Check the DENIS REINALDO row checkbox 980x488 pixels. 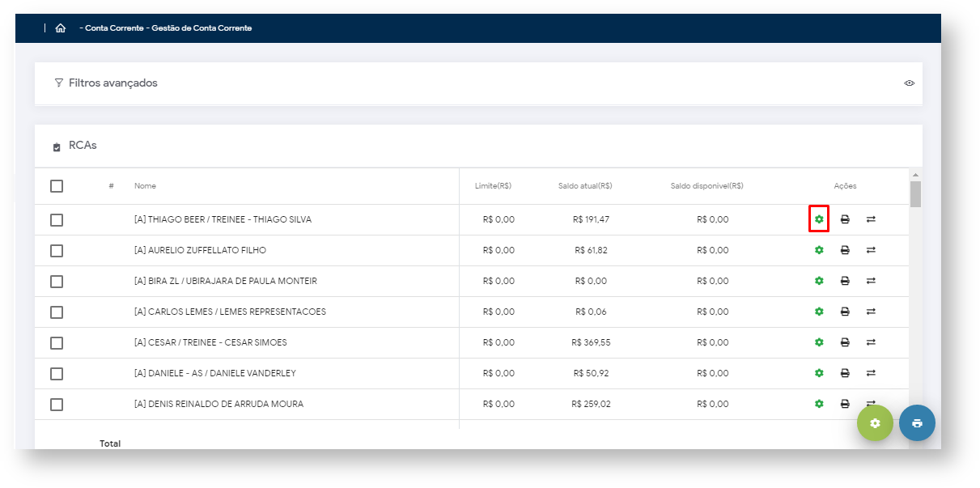[x=57, y=405]
